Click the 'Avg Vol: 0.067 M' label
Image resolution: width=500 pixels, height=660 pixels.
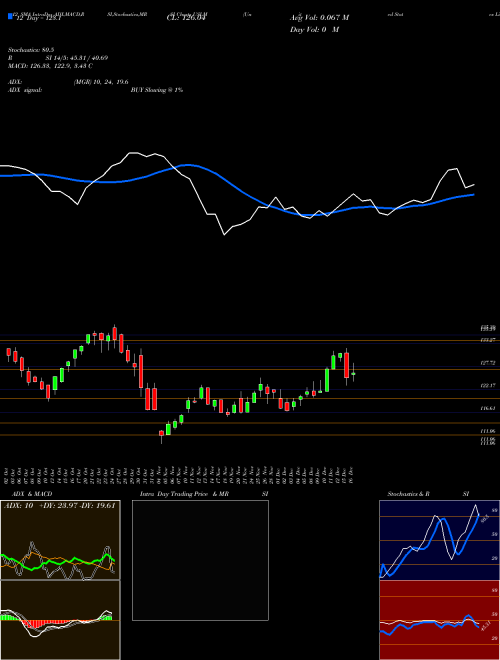coord(319,18)
